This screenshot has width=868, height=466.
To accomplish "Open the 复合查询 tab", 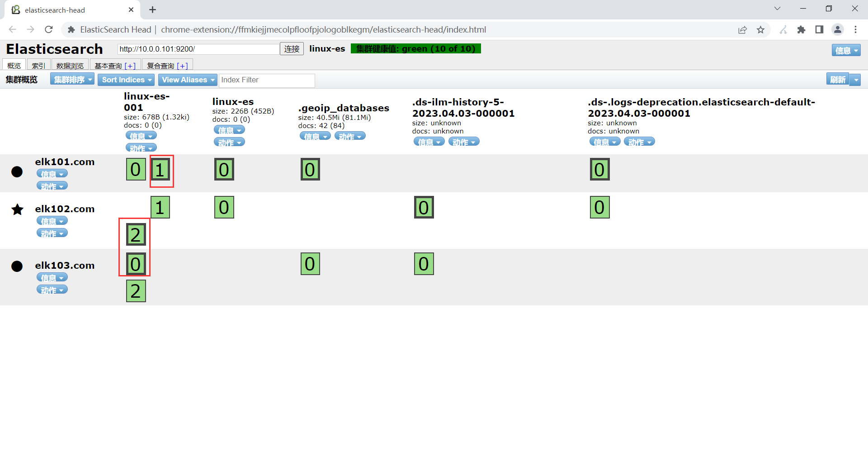I will click(x=168, y=65).
